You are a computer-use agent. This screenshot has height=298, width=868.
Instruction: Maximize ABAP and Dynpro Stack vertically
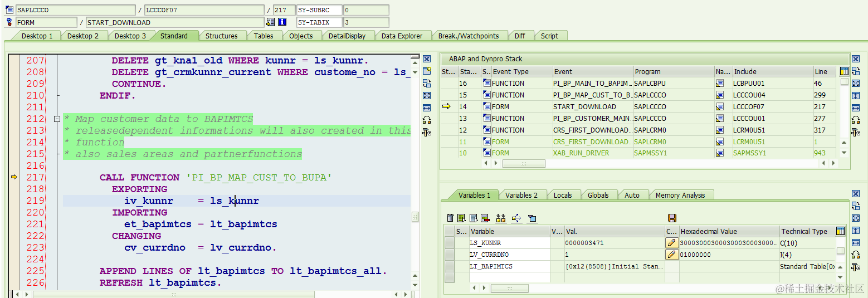856,96
